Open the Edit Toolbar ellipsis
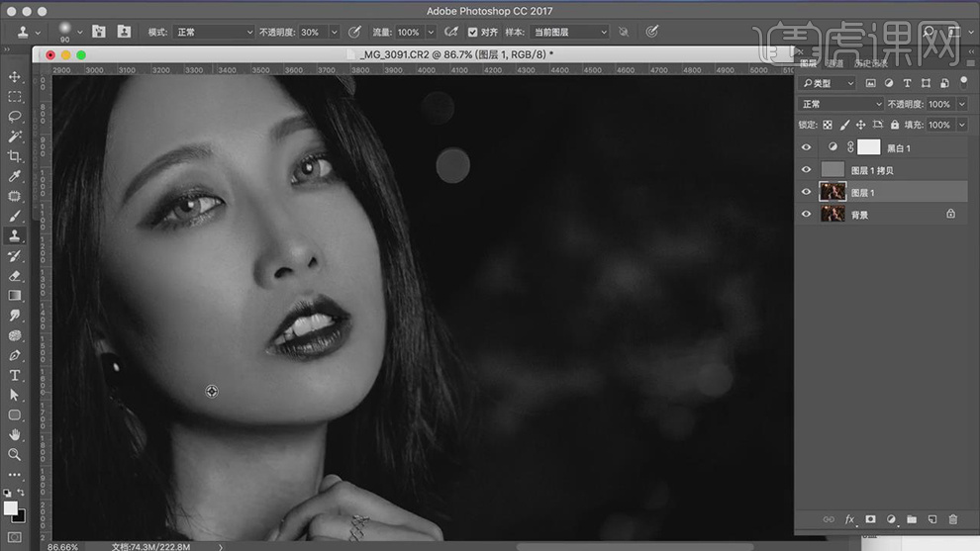 (x=15, y=474)
